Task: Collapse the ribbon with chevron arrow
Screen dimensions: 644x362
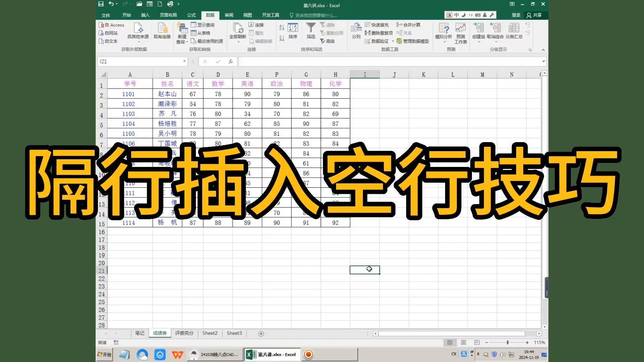Action: pos(543,50)
